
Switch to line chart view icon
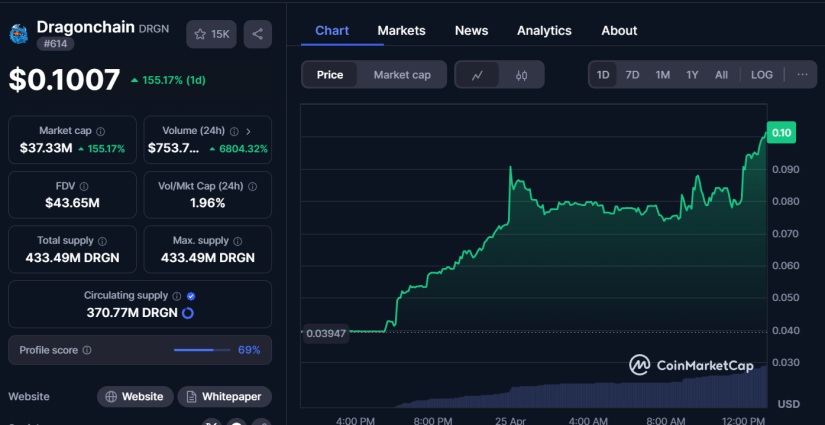click(478, 75)
